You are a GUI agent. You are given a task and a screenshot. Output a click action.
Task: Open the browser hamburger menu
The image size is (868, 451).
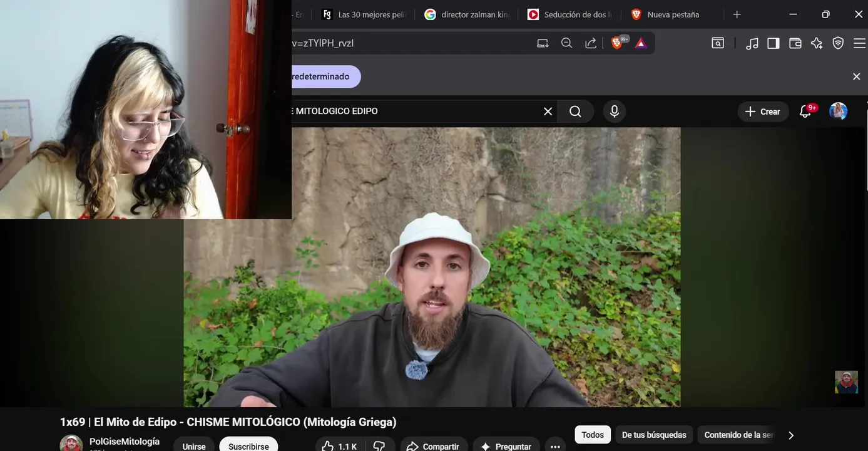click(859, 43)
